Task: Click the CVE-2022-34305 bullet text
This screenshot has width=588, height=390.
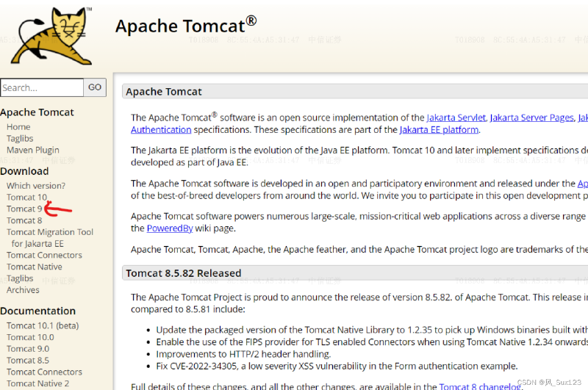Action: click(337, 366)
